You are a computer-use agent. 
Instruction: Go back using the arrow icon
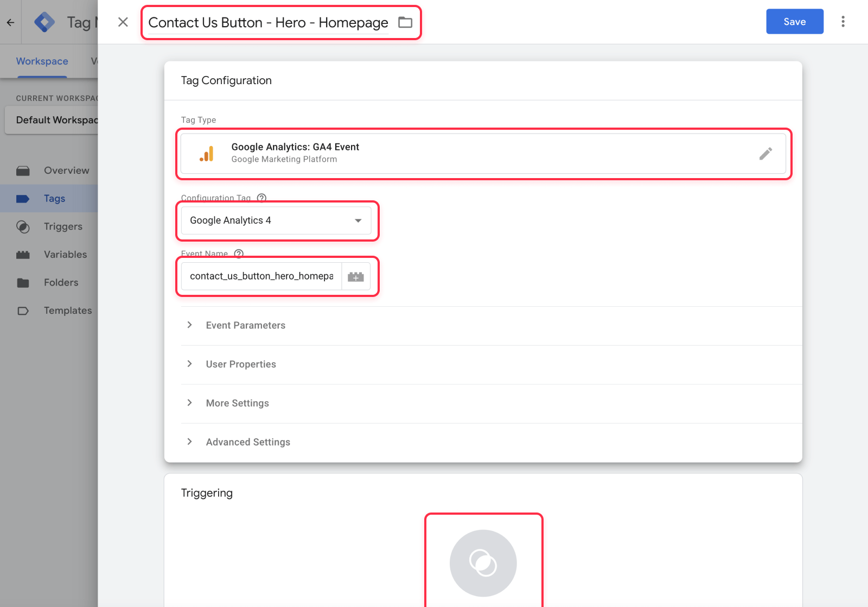(x=10, y=22)
